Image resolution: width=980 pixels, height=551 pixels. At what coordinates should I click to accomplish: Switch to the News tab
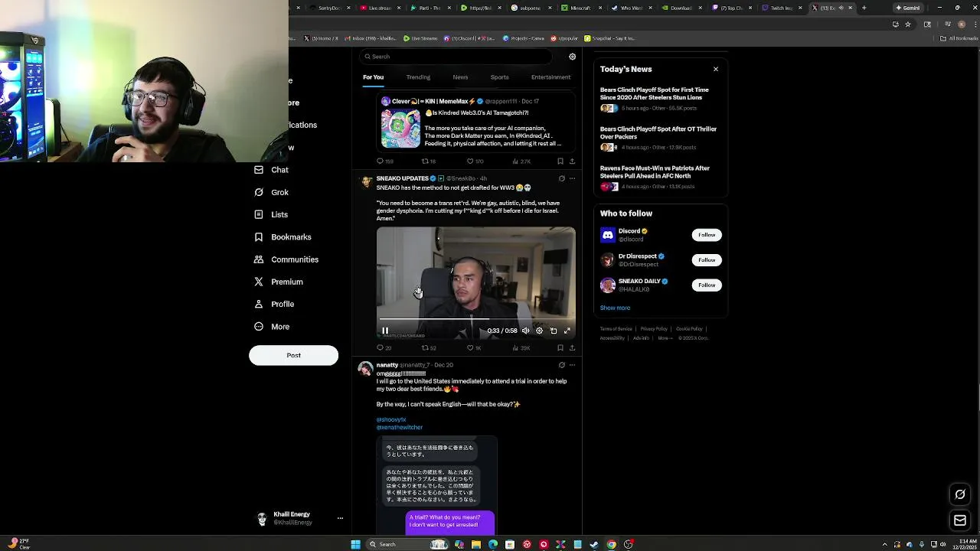(x=460, y=77)
